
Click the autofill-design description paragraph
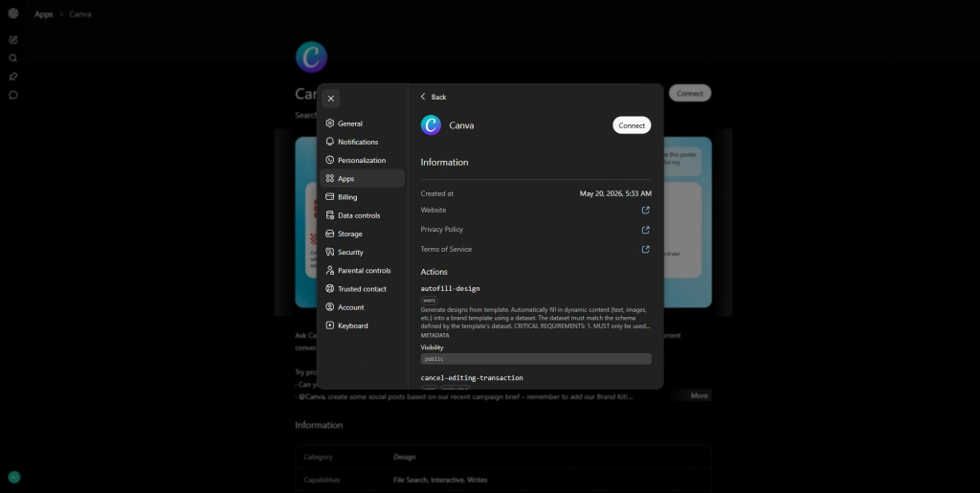coord(536,318)
